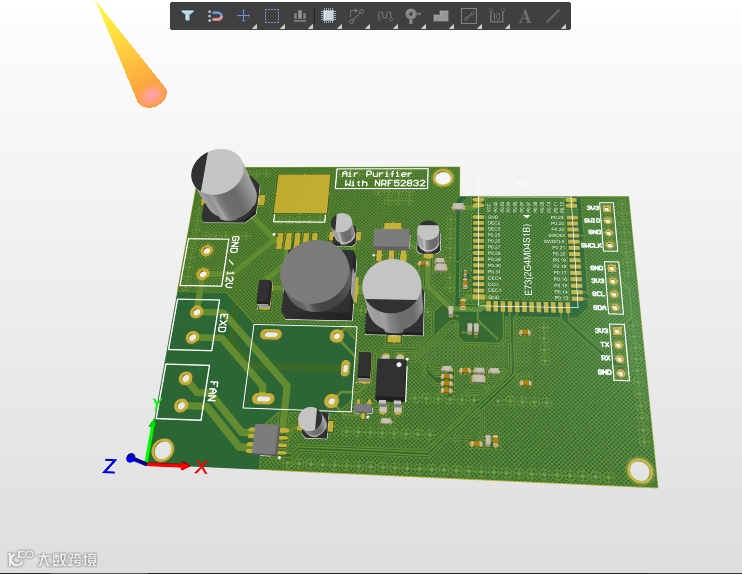The width and height of the screenshot is (742, 574).
Task: Activate the Interactive Routing tool
Action: point(356,16)
